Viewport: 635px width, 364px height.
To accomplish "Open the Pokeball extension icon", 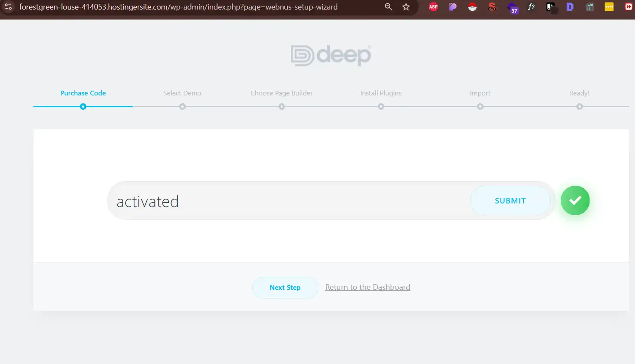I will (472, 7).
